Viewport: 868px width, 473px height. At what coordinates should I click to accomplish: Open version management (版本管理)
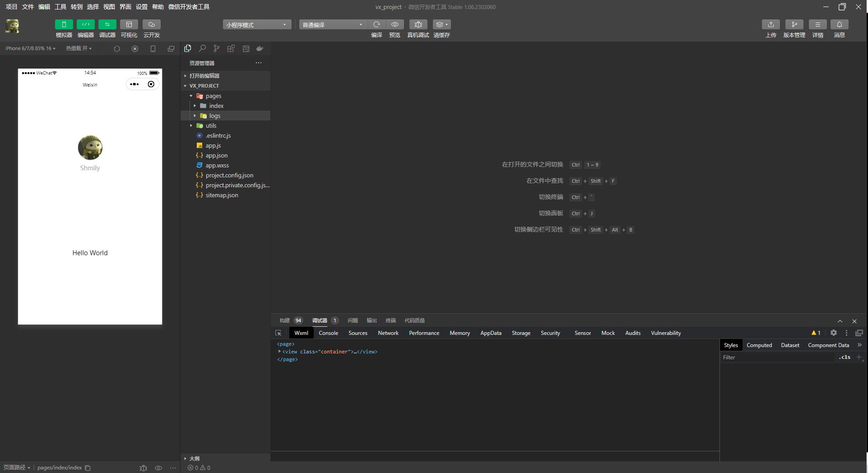pyautogui.click(x=794, y=24)
